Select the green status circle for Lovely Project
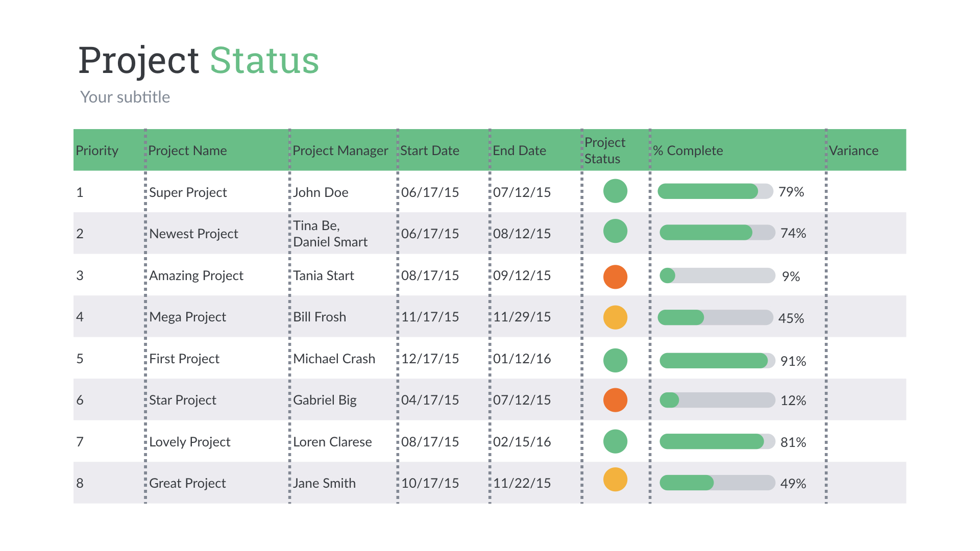980x551 pixels. [x=615, y=441]
